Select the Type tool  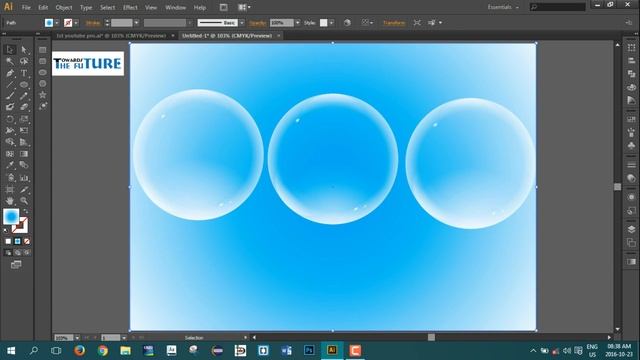click(x=24, y=73)
